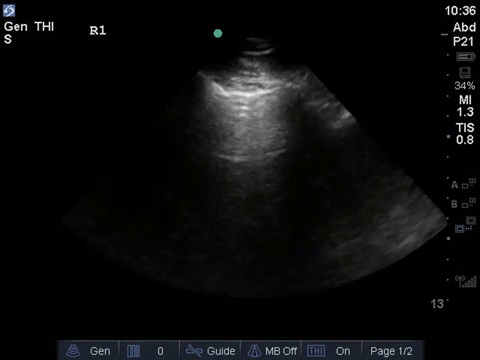This screenshot has width=480, height=360.
Task: Select the B device connection icon
Action: point(463,203)
